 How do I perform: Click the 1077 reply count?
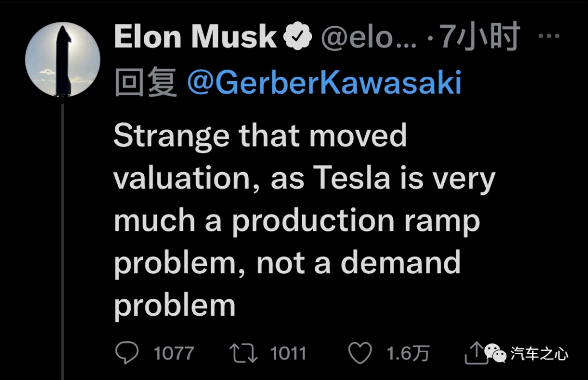point(174,353)
